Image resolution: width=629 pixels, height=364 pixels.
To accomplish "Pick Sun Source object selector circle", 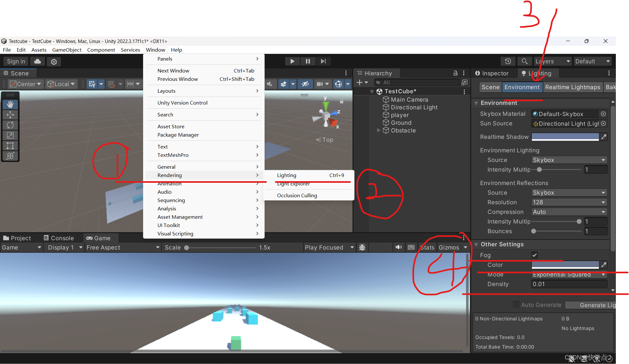I will [603, 123].
